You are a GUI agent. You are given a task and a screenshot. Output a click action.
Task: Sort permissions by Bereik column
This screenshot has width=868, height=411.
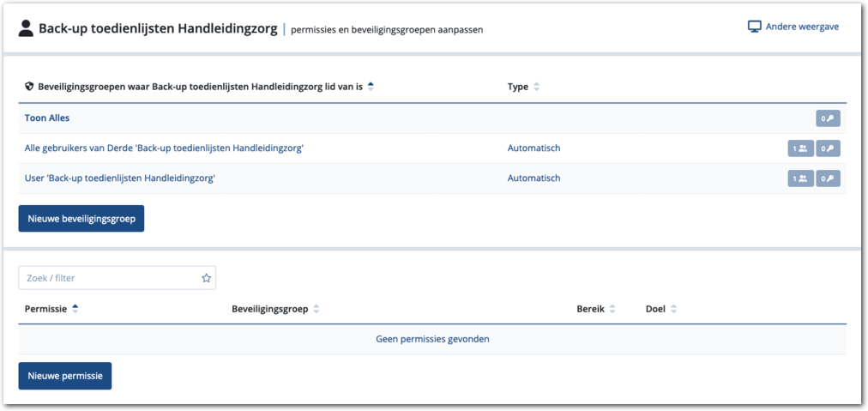tap(612, 309)
